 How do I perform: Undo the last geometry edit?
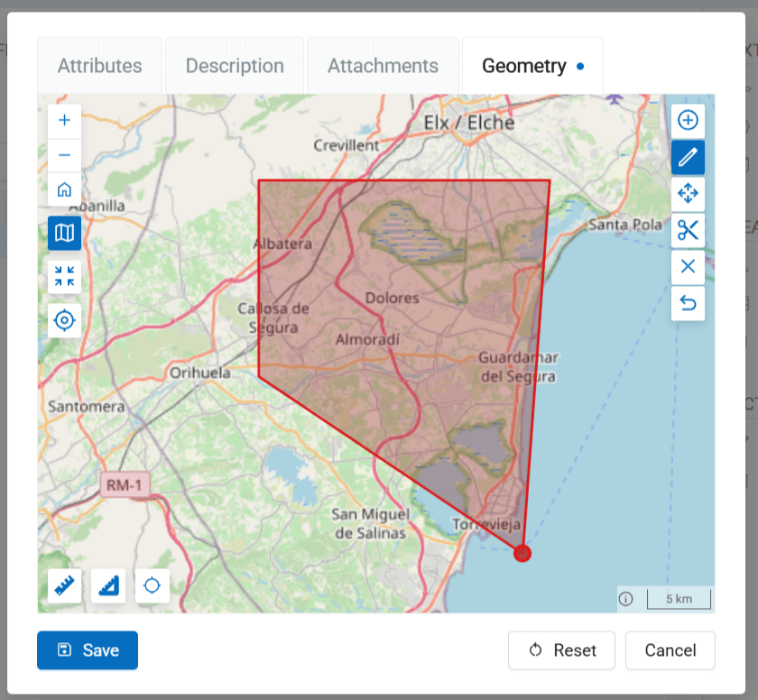pyautogui.click(x=688, y=303)
